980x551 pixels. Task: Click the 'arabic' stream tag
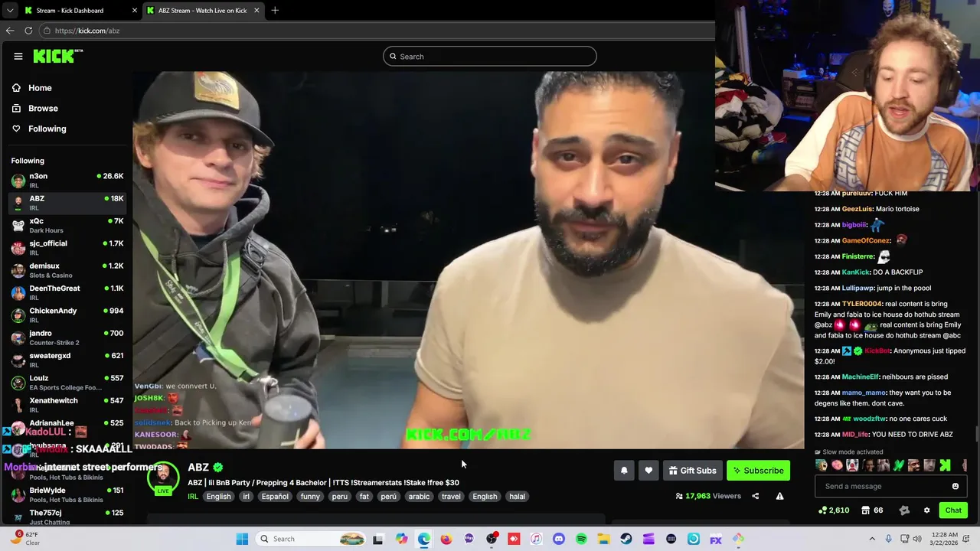click(419, 497)
